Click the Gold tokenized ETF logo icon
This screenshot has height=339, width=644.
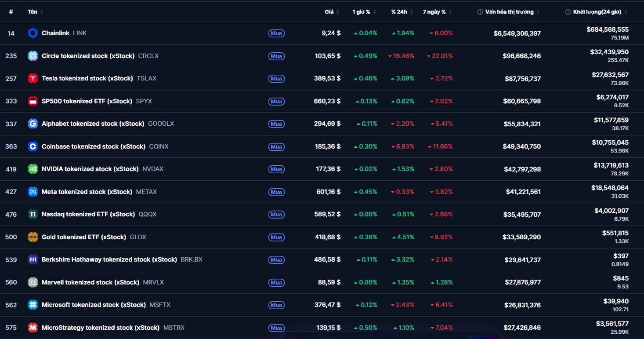coord(33,237)
